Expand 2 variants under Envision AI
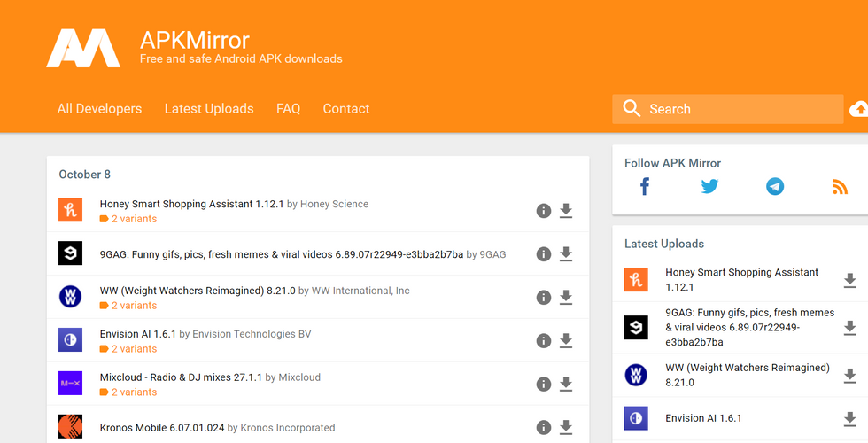Image resolution: width=868 pixels, height=443 pixels. 128,349
